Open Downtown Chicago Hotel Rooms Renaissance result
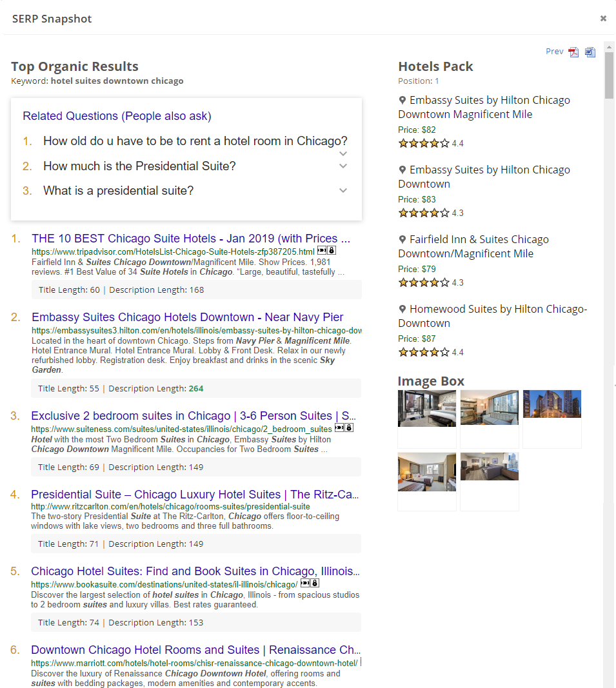This screenshot has height=688, width=616. (x=196, y=649)
